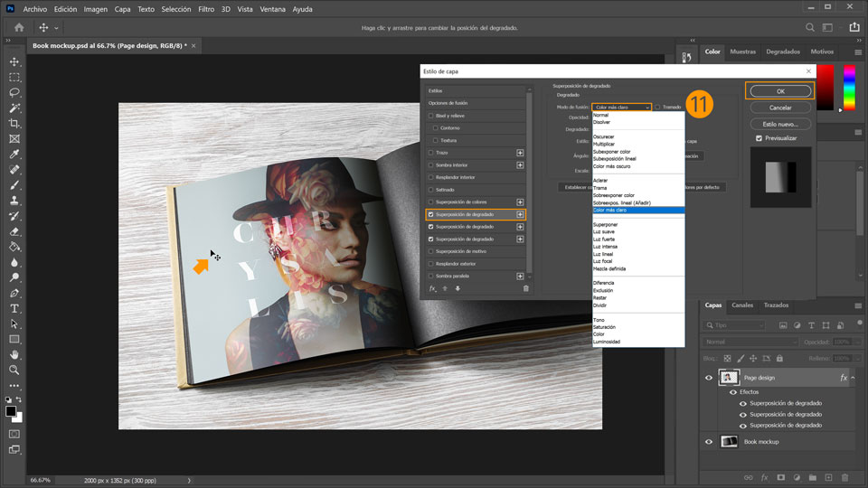The image size is (868, 488).
Task: Open the Move tool preset dropdown in options bar
Action: tap(56, 28)
